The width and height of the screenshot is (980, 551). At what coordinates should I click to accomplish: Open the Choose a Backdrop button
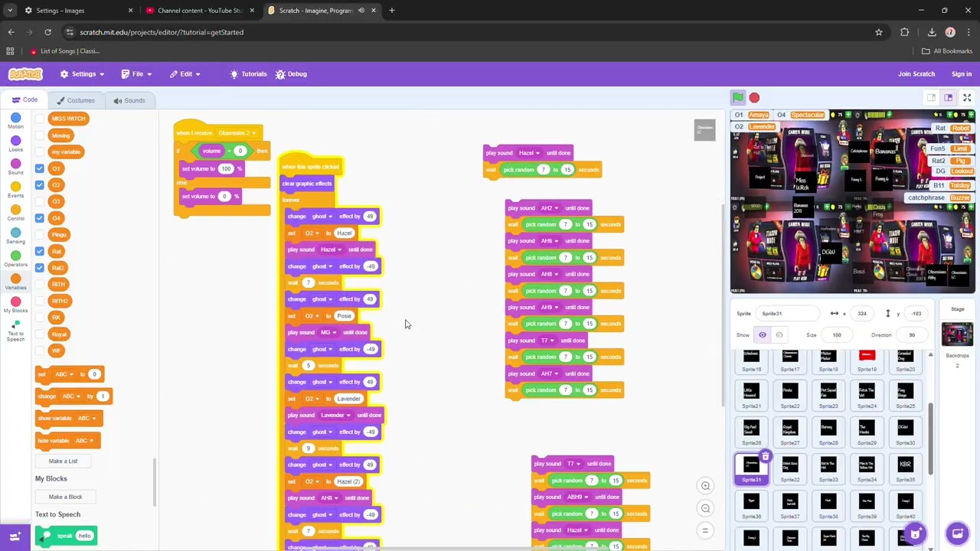957,533
